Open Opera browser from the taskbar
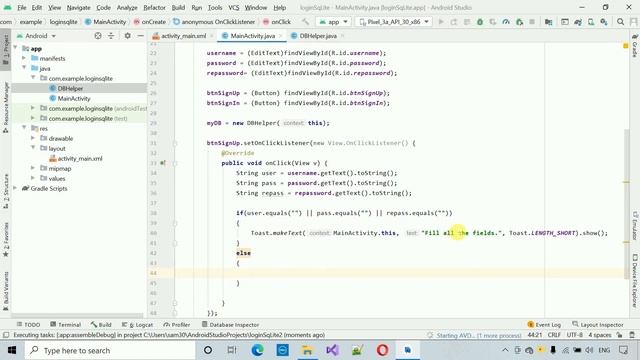 click(382, 350)
